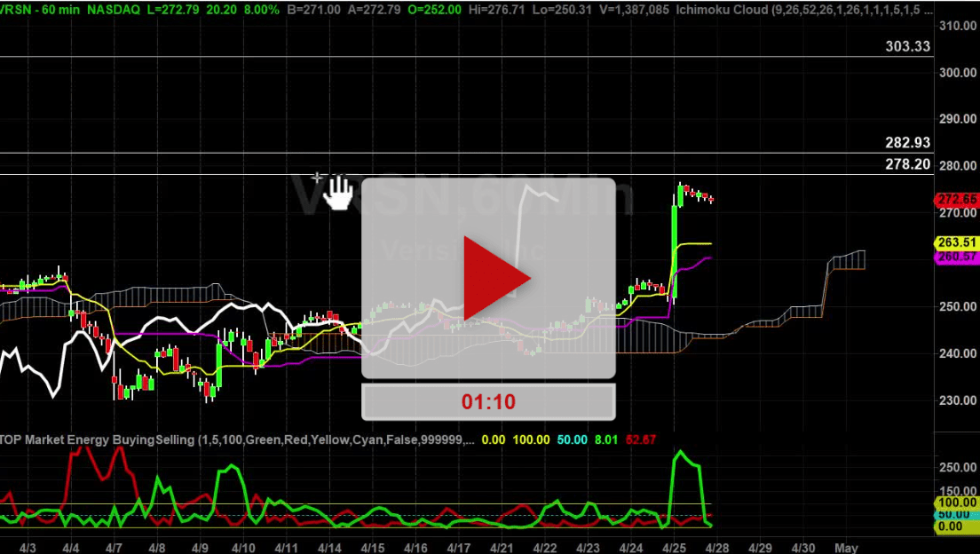Click the Lo=250.31 low value
The width and height of the screenshot is (980, 554).
(561, 10)
